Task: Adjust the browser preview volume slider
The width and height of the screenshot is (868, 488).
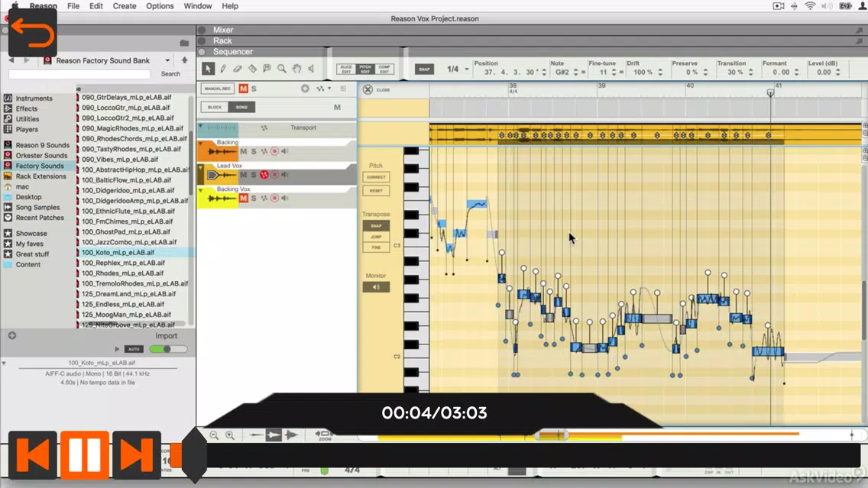Action: click(x=168, y=349)
